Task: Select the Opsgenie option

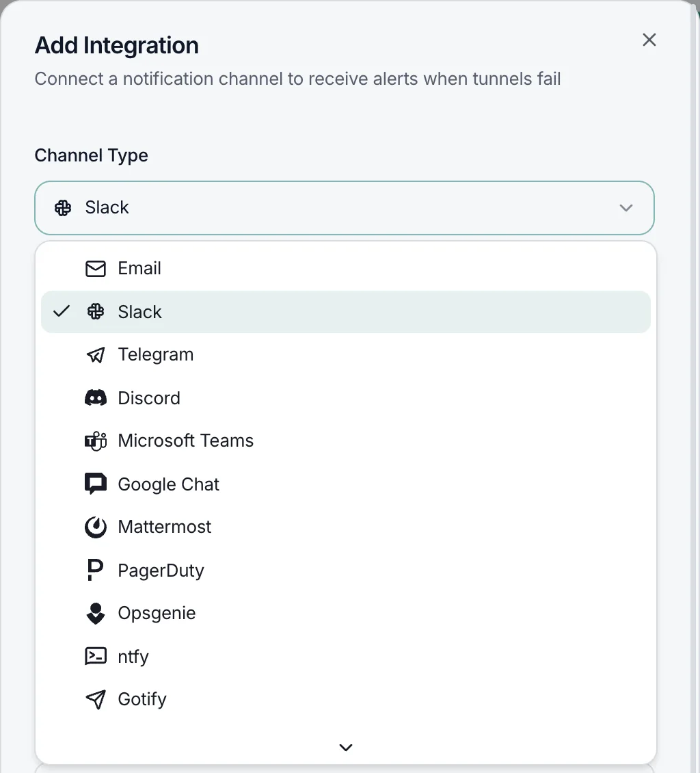Action: coord(346,614)
